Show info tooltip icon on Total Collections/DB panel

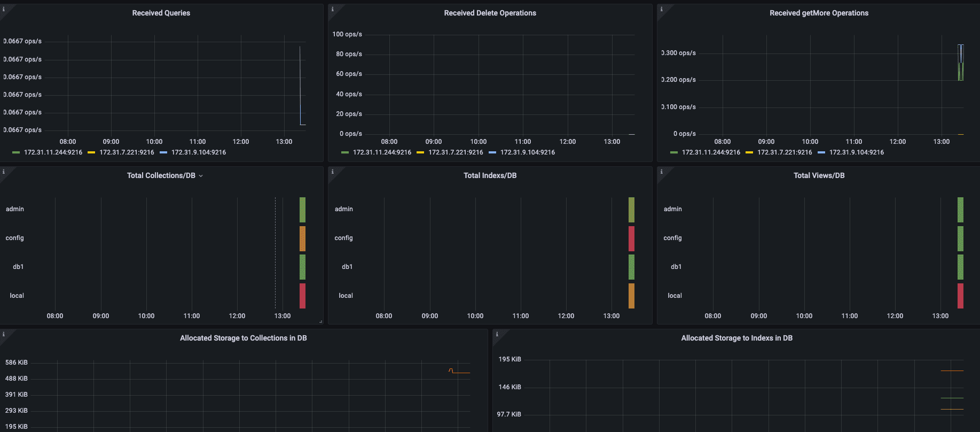(x=3, y=171)
